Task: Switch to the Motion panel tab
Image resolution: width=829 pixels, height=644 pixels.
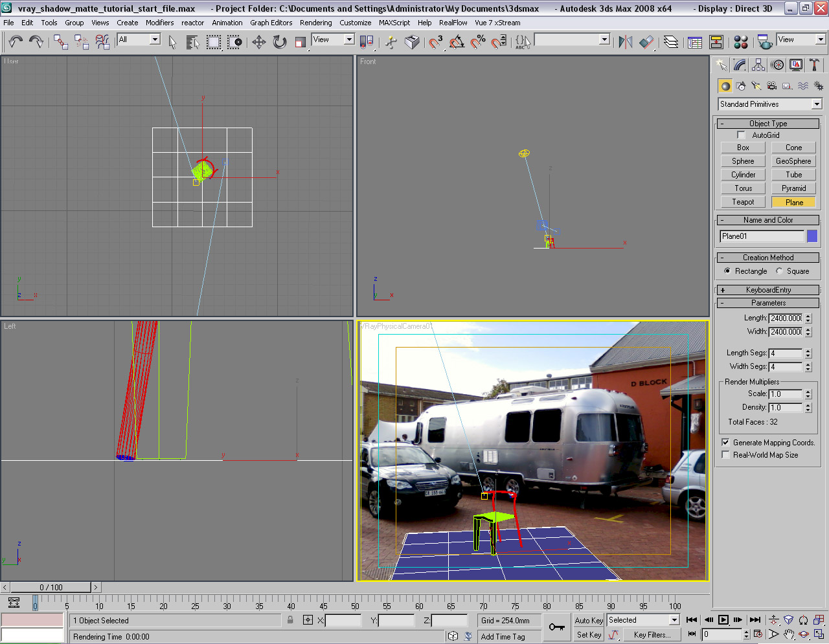Action: (777, 65)
